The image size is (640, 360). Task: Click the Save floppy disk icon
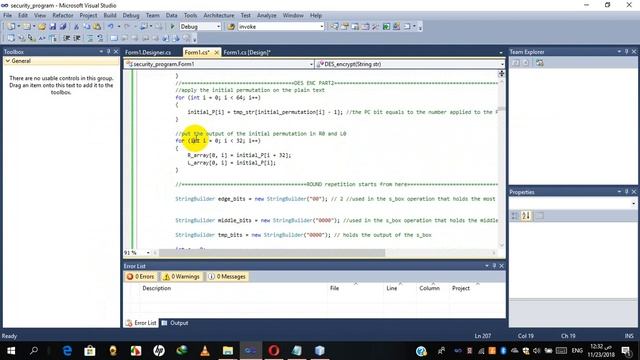click(x=53, y=27)
